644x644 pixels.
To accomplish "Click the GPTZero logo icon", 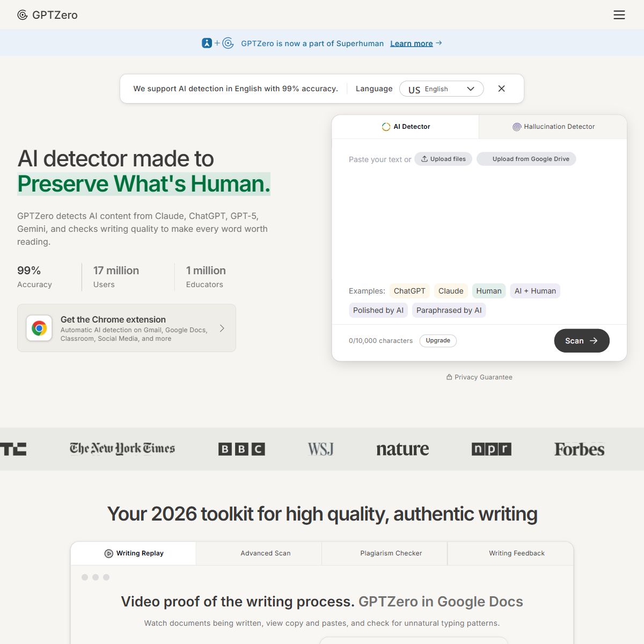I will coord(23,15).
